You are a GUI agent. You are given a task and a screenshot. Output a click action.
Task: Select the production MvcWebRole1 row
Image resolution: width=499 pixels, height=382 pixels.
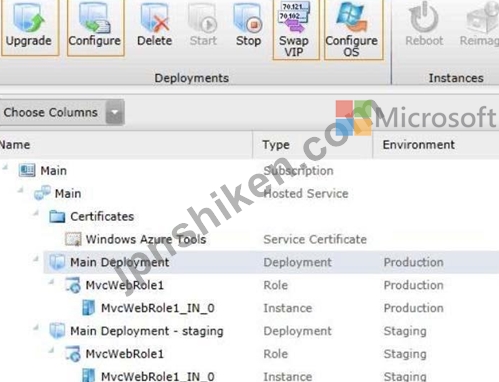(249, 285)
